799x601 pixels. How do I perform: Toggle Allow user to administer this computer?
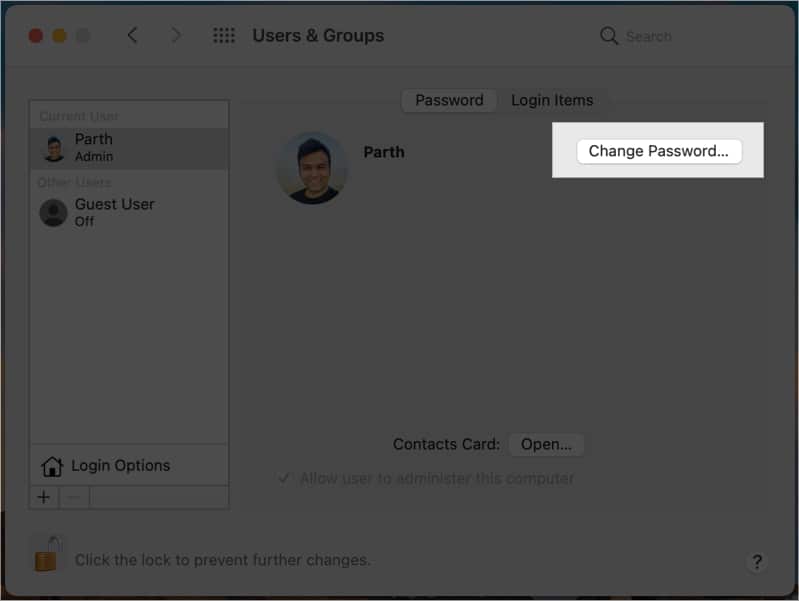[284, 478]
